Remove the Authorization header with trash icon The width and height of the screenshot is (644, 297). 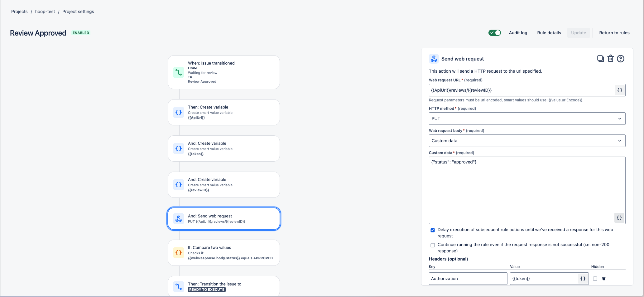click(604, 279)
